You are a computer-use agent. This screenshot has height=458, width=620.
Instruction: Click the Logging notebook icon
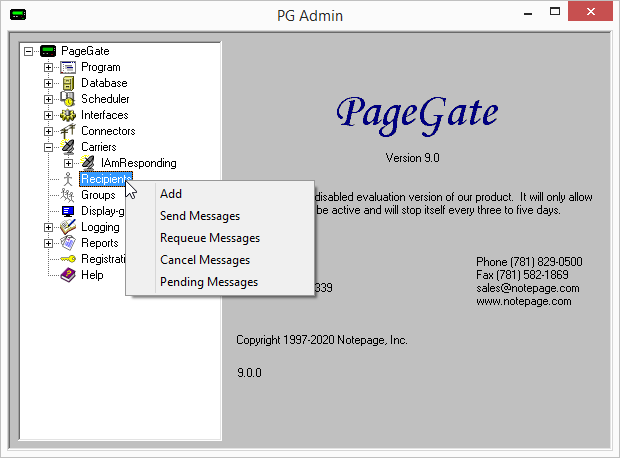tap(68, 227)
